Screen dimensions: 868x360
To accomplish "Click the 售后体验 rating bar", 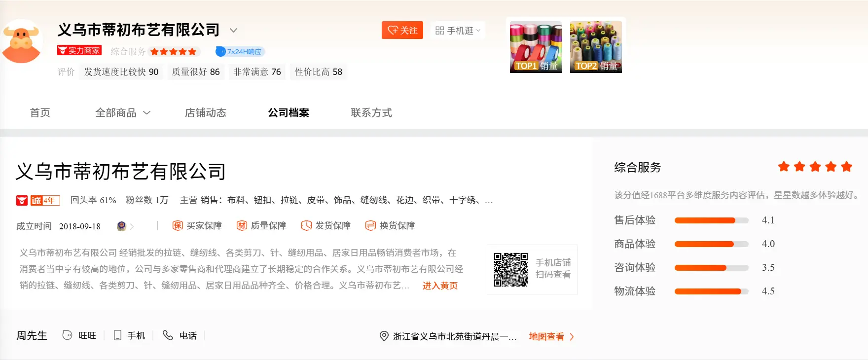I will click(711, 220).
